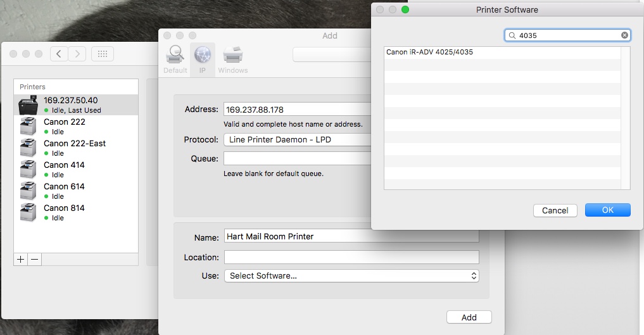Go forward in Printers preferences window
The width and height of the screenshot is (644, 335).
click(77, 54)
